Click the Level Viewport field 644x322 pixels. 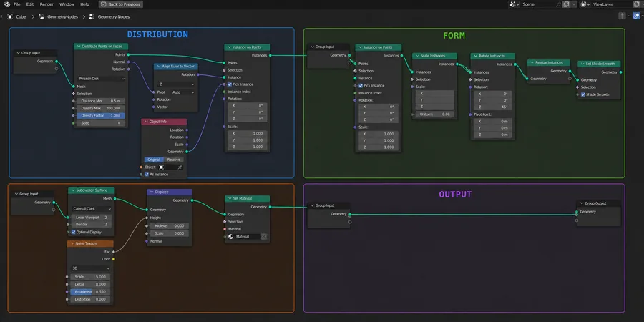[x=91, y=218]
